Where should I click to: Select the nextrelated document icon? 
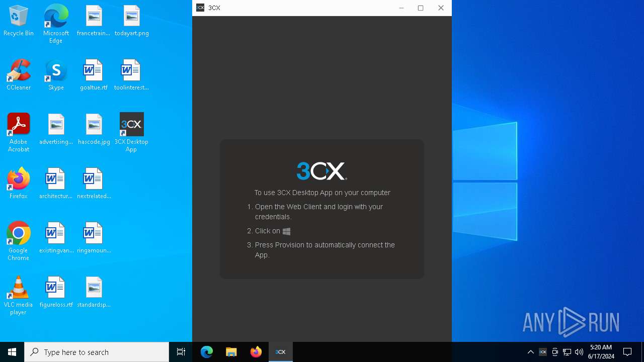point(94,184)
